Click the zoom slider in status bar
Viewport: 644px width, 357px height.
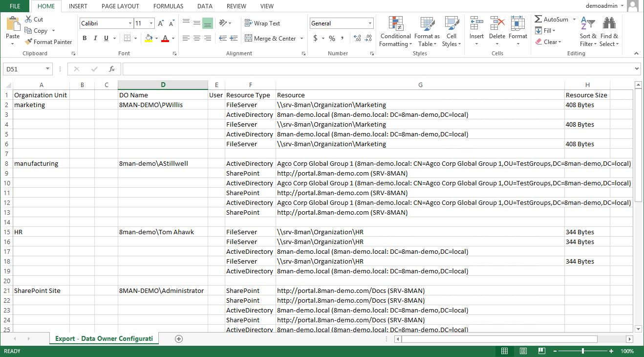click(x=583, y=351)
